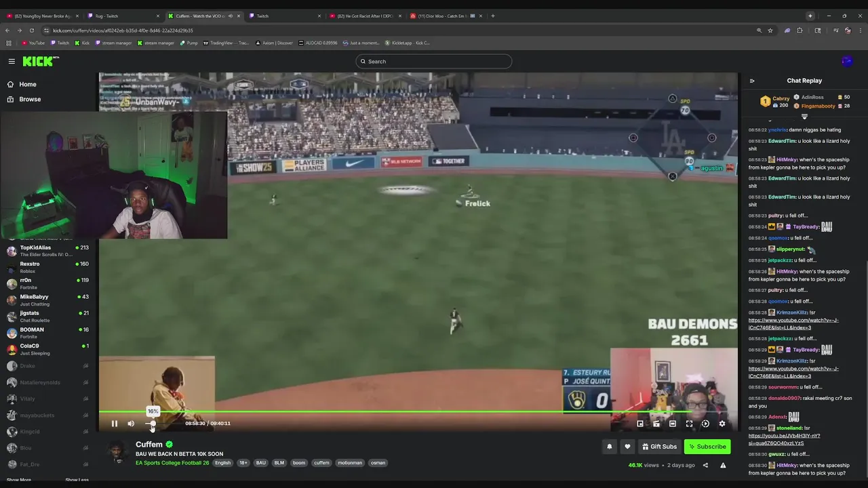Select the BLM tag
The image size is (868, 488).
coord(279,463)
